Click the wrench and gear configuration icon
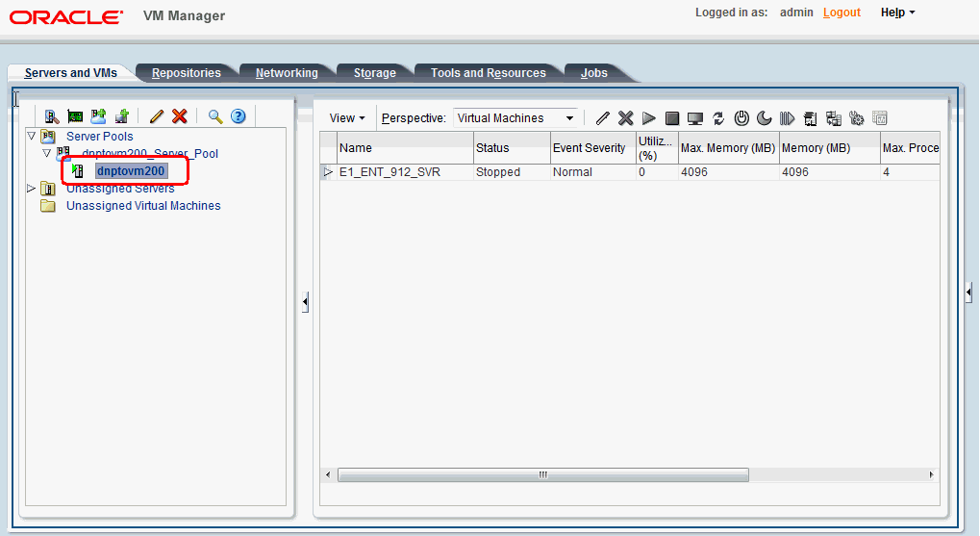 (x=856, y=118)
